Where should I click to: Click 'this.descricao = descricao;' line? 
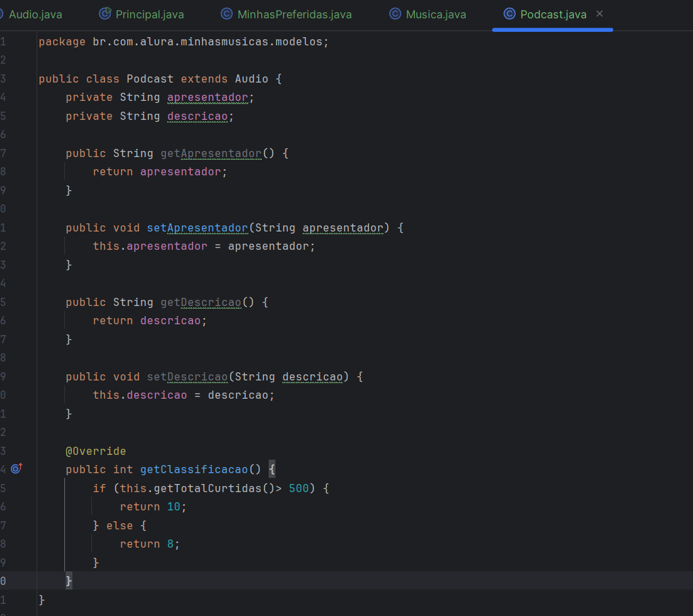pyautogui.click(x=183, y=395)
